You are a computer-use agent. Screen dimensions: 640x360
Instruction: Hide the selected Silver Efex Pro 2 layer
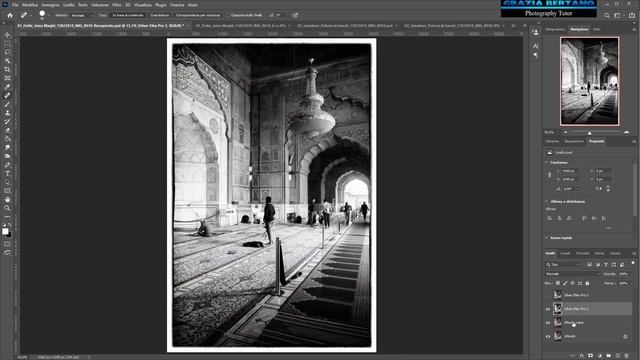pyautogui.click(x=548, y=309)
